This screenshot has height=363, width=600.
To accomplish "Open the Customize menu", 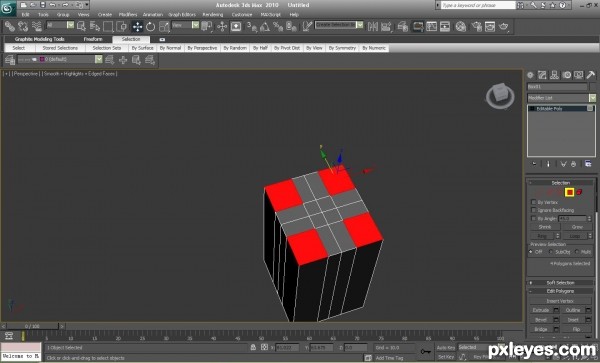I will (x=242, y=15).
